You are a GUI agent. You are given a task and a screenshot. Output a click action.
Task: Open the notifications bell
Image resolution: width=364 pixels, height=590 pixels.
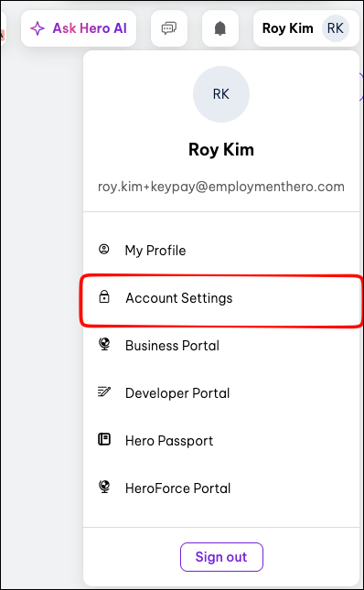tap(220, 28)
